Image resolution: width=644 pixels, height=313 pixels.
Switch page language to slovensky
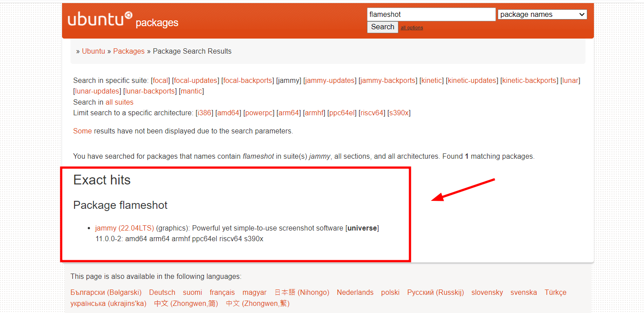pyautogui.click(x=487, y=292)
